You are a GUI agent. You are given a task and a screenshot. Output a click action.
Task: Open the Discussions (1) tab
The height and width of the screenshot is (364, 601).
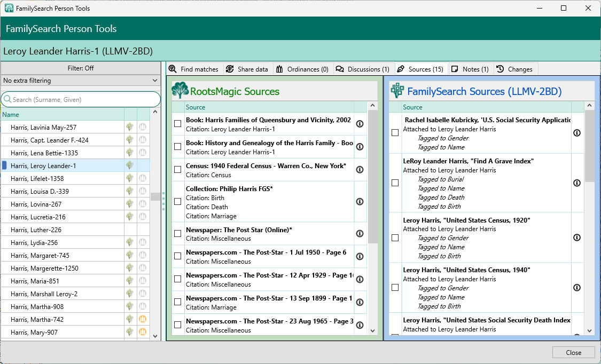point(362,69)
